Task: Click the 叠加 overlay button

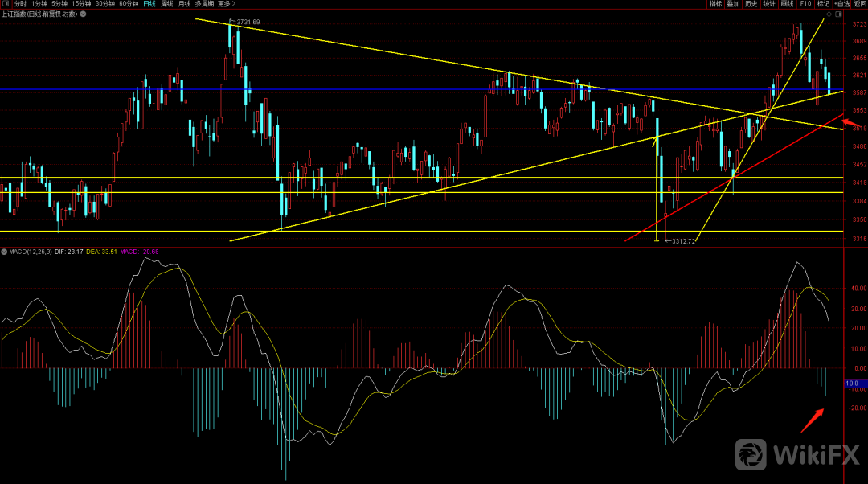Action: pos(733,4)
